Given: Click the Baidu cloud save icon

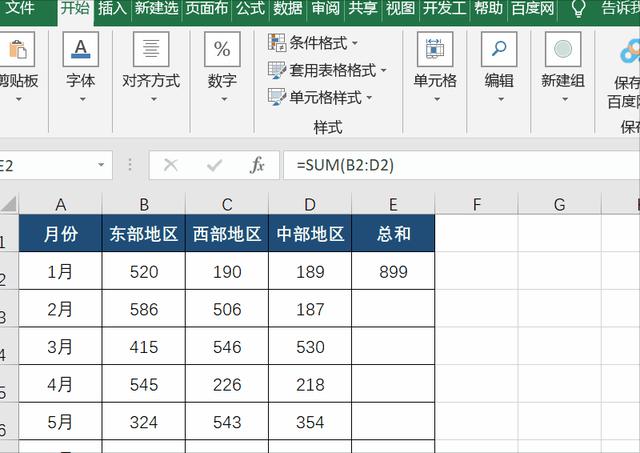Looking at the screenshot, I should (x=630, y=51).
